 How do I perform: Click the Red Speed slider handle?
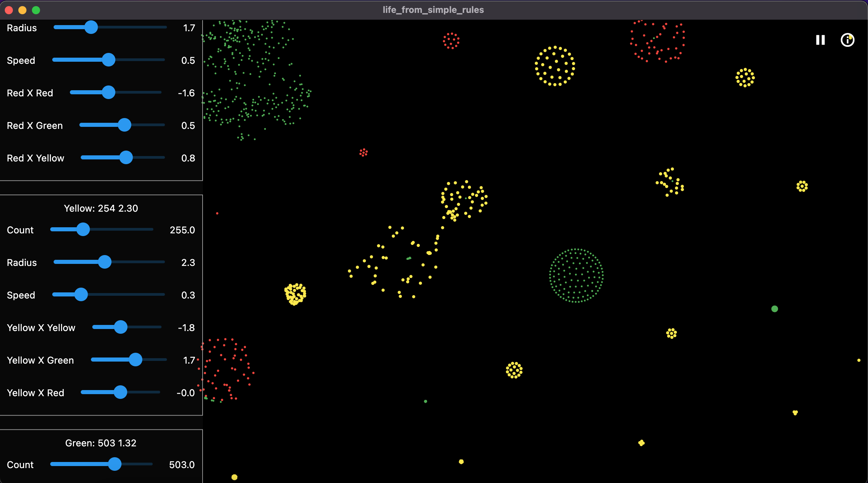(109, 60)
